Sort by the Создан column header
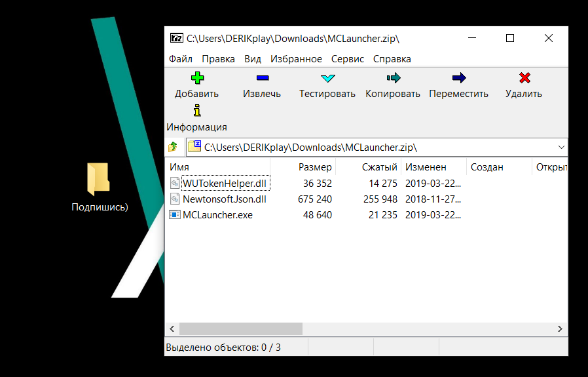Image resolution: width=588 pixels, height=377 pixels. point(499,167)
